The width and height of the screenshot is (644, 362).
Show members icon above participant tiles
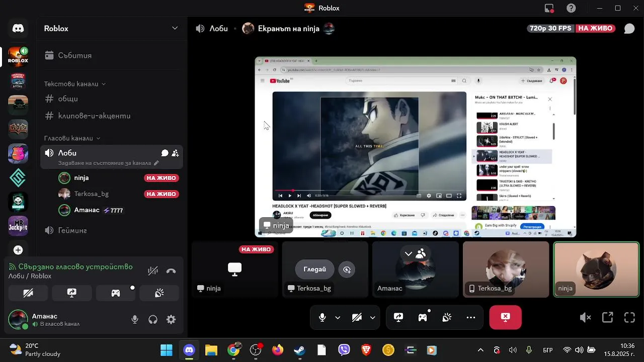(x=421, y=254)
